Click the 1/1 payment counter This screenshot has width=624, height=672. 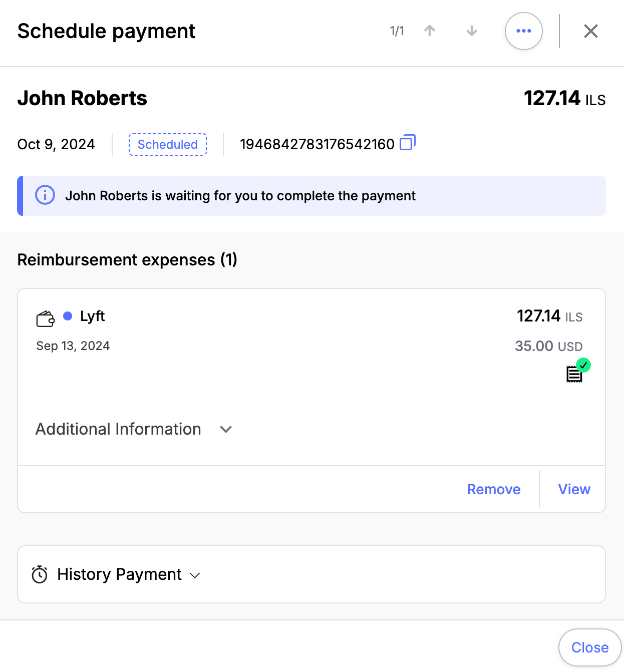(x=397, y=31)
